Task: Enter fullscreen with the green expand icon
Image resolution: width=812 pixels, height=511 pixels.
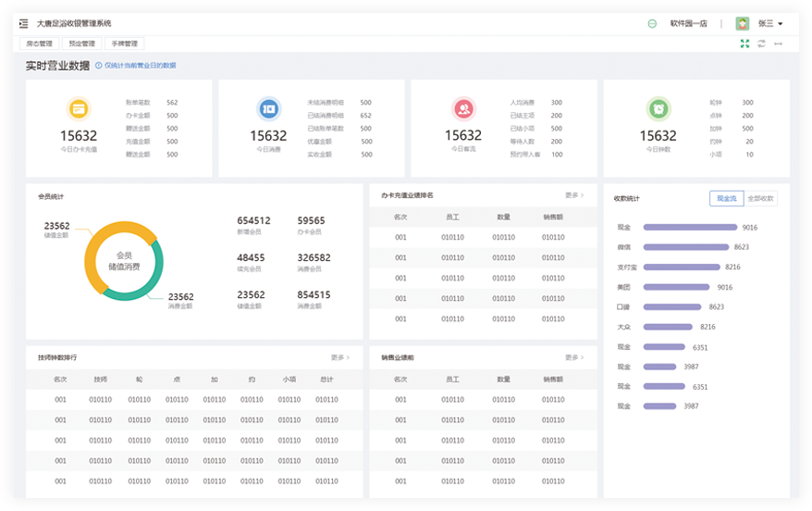Action: (x=744, y=44)
